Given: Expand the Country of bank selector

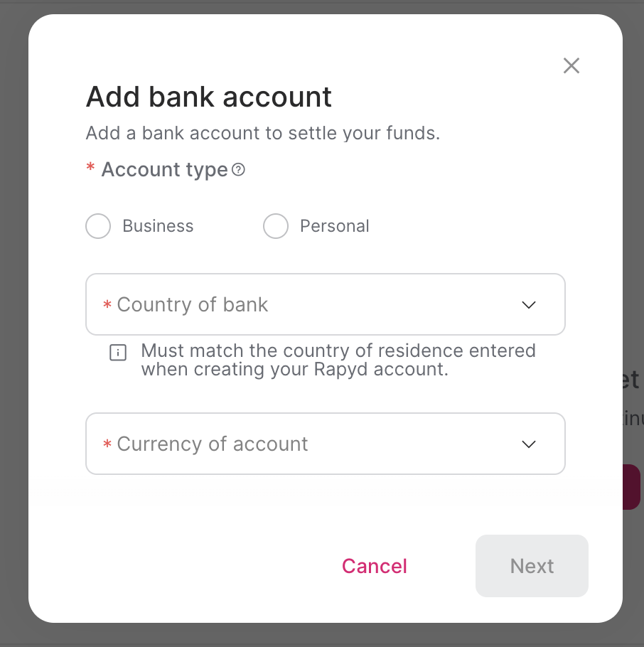Looking at the screenshot, I should pos(326,304).
